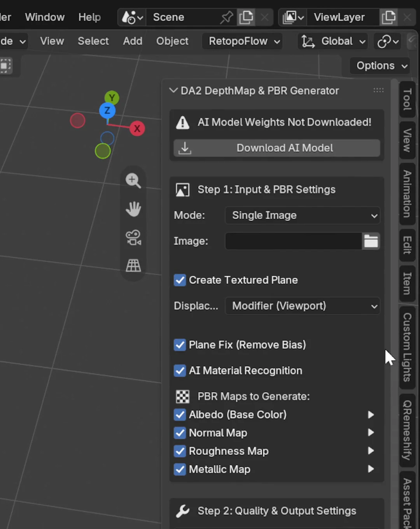Image resolution: width=420 pixels, height=529 pixels.
Task: Click the negative X axis red circle
Action: (x=77, y=121)
